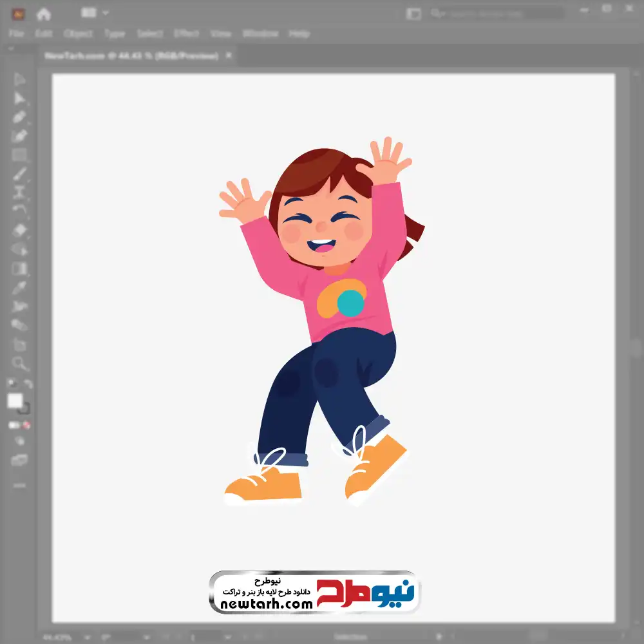Open the Window menu
This screenshot has height=644, width=644.
tap(260, 33)
